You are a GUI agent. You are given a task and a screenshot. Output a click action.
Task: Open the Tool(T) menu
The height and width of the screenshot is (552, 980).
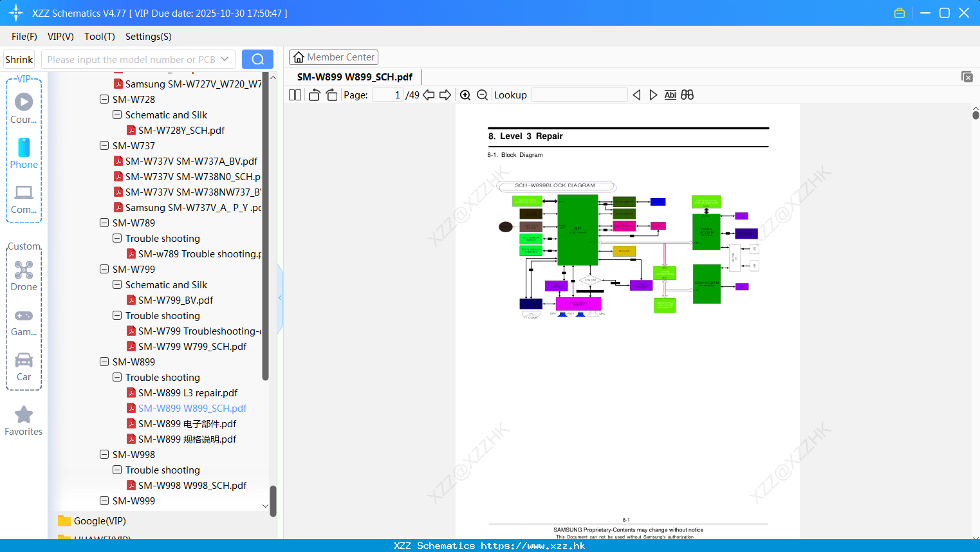100,37
